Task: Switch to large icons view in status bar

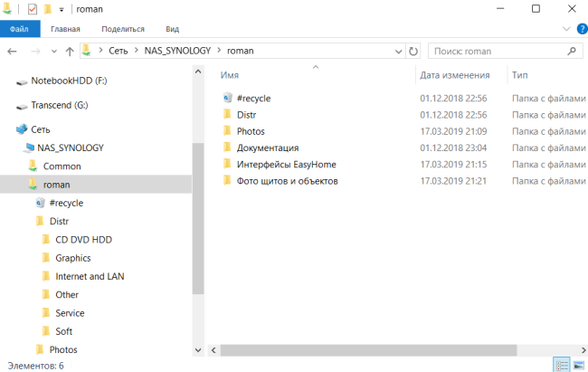Action: [x=577, y=365]
